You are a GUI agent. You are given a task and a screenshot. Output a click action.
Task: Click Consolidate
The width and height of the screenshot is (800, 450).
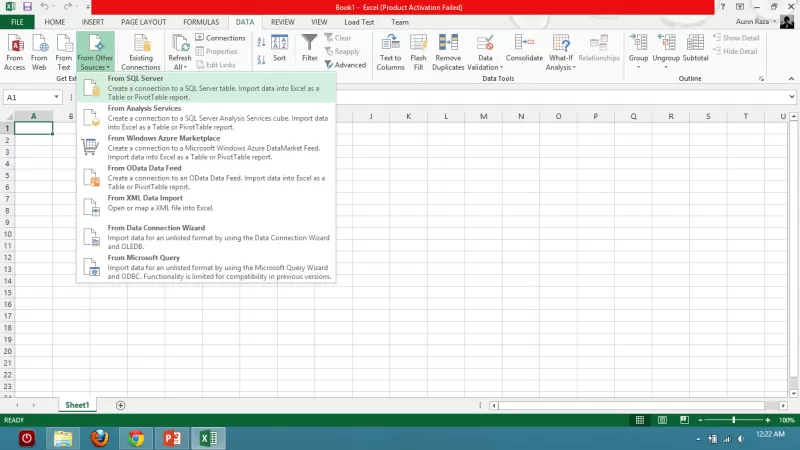point(524,48)
